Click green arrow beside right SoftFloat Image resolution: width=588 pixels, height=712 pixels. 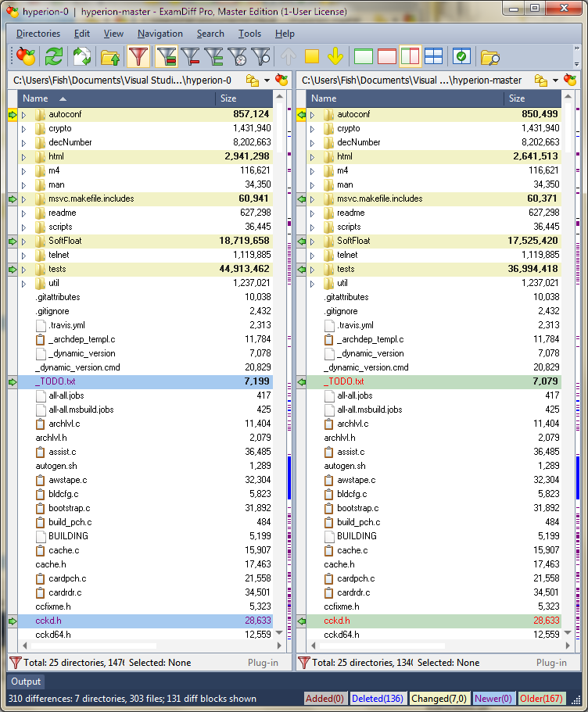tap(301, 242)
